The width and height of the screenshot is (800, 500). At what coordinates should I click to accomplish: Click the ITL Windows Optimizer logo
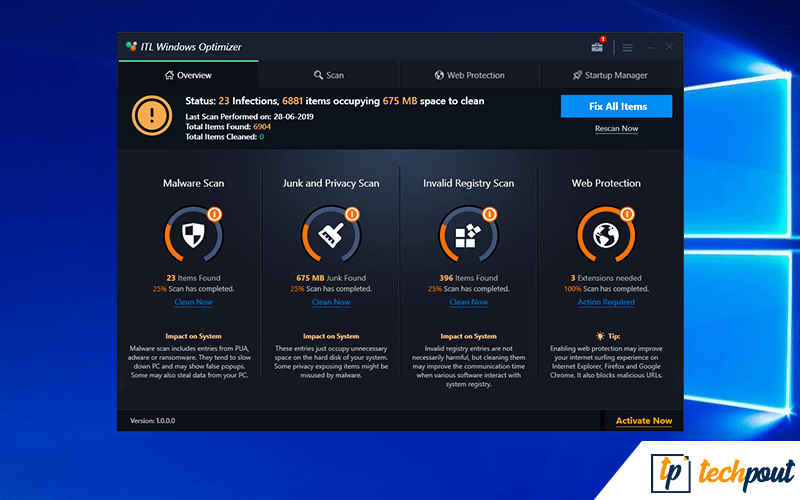click(132, 47)
